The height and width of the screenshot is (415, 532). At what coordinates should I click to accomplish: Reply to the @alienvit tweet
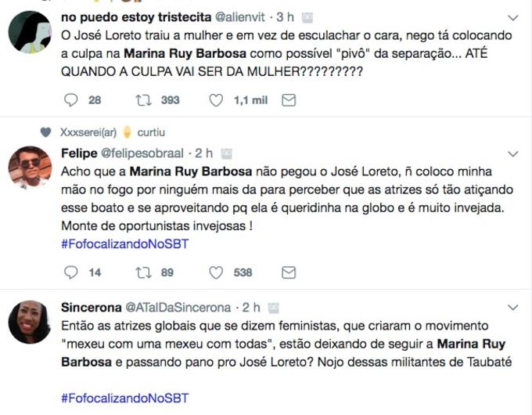tap(70, 100)
